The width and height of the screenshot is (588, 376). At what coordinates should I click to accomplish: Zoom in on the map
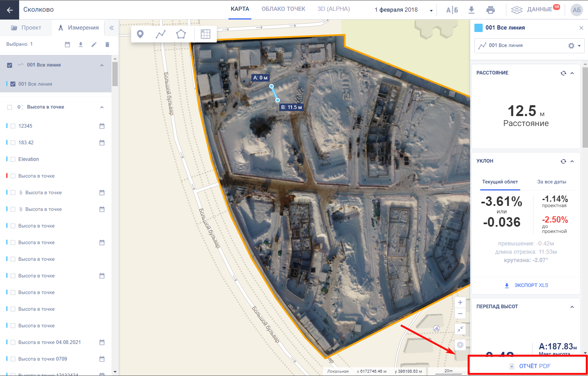click(x=460, y=302)
